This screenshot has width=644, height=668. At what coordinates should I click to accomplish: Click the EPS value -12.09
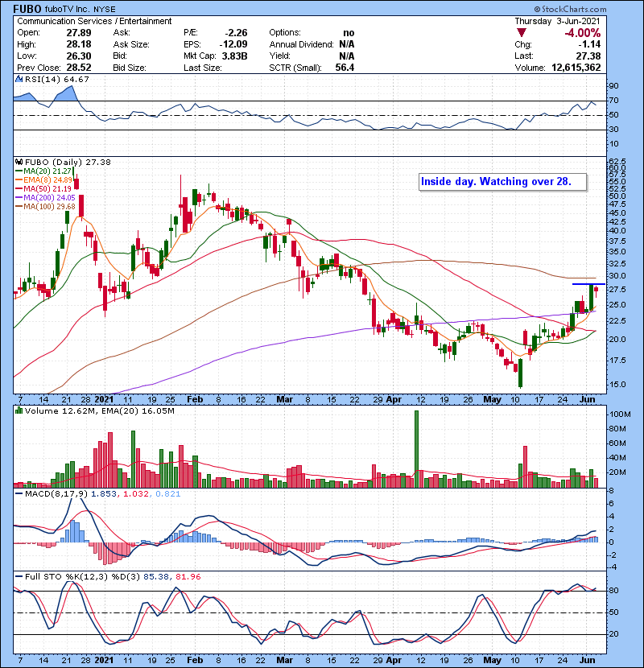click(x=233, y=44)
